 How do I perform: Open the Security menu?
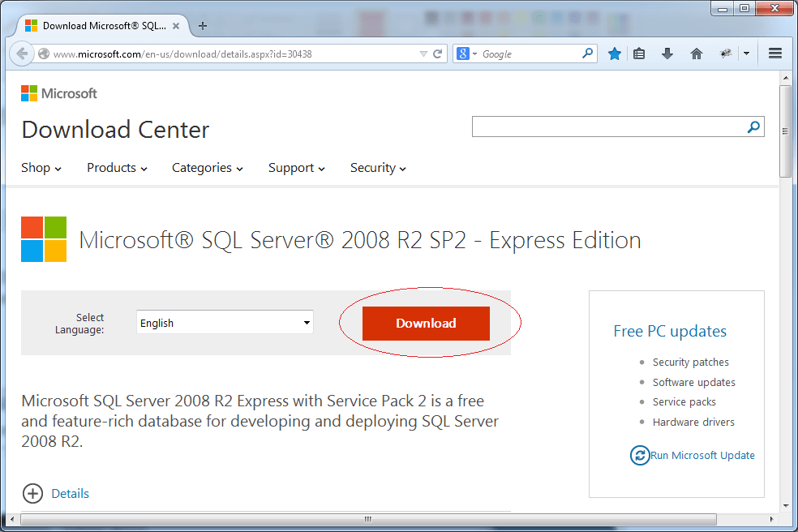[x=378, y=168]
